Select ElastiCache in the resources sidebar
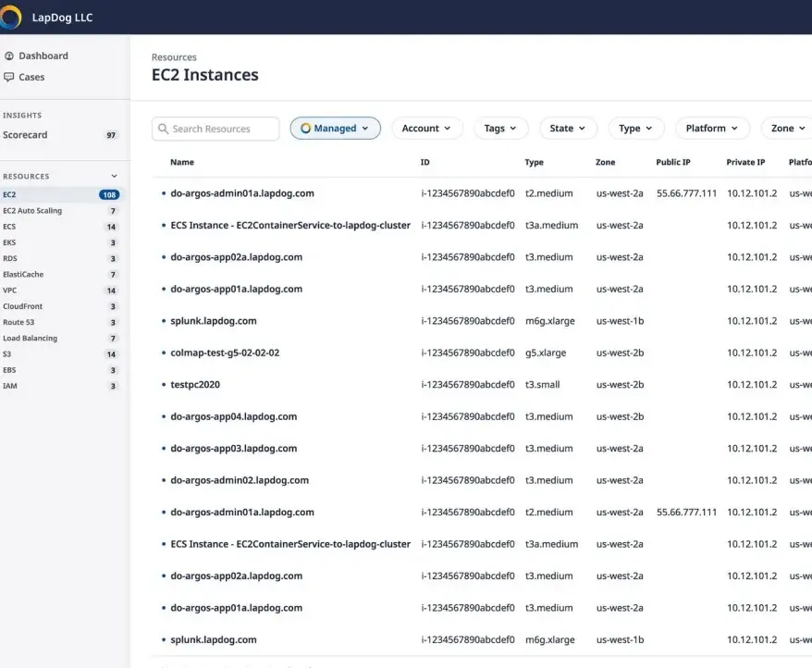This screenshot has height=668, width=812. tap(23, 274)
